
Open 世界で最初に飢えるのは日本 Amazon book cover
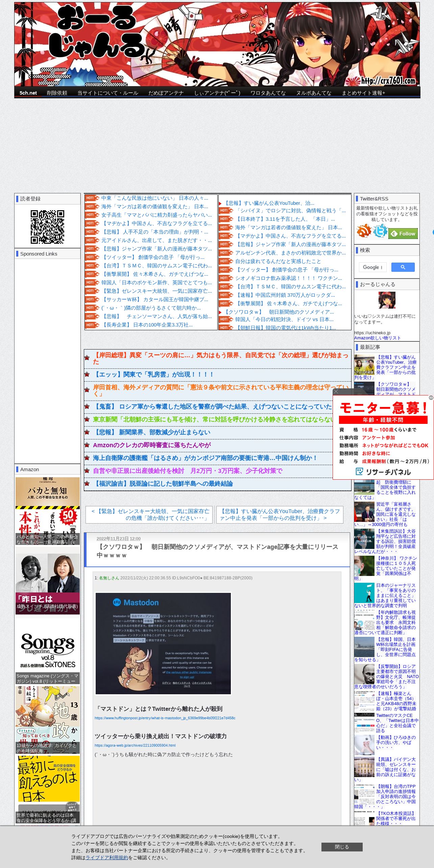tap(48, 789)
